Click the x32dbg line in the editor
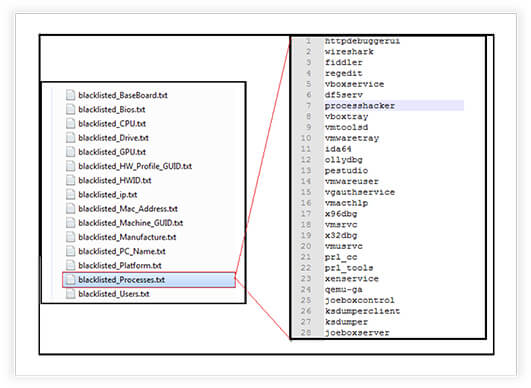The image size is (531, 388). pos(341,236)
